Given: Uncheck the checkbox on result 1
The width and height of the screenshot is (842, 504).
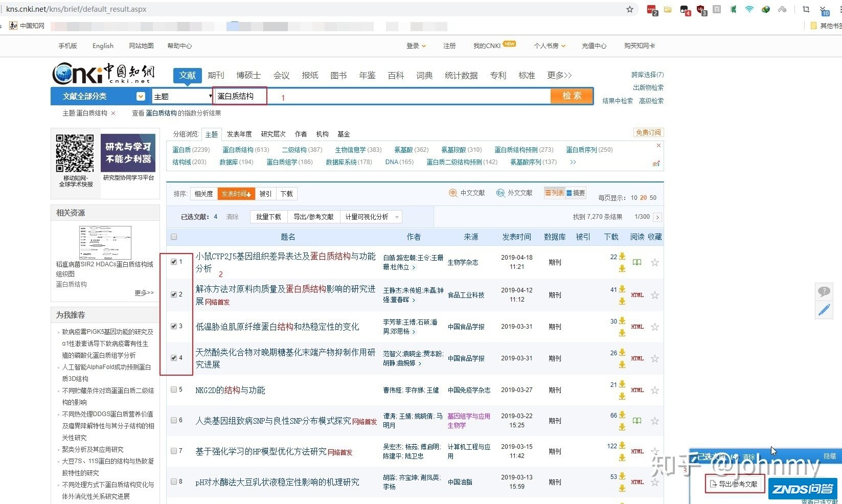Looking at the screenshot, I should point(174,261).
